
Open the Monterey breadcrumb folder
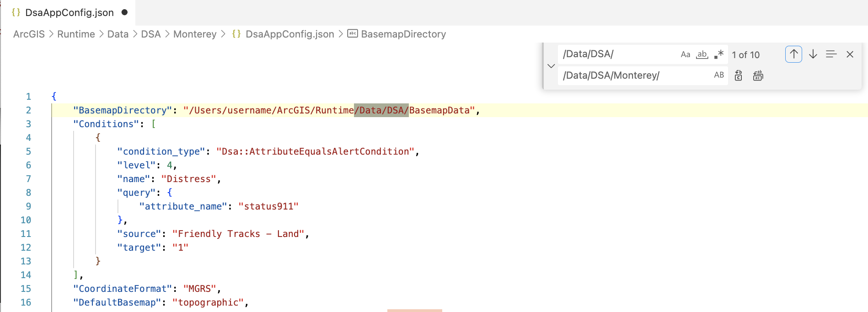(195, 34)
